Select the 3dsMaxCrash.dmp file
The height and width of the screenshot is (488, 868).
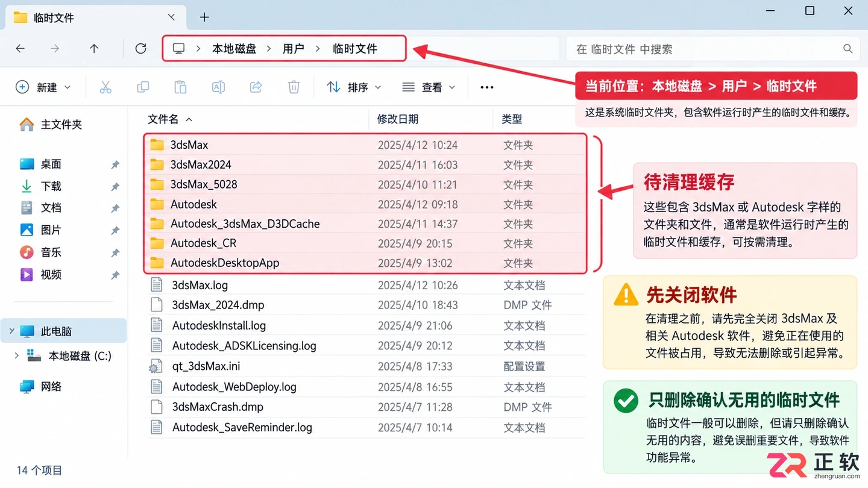point(366,407)
